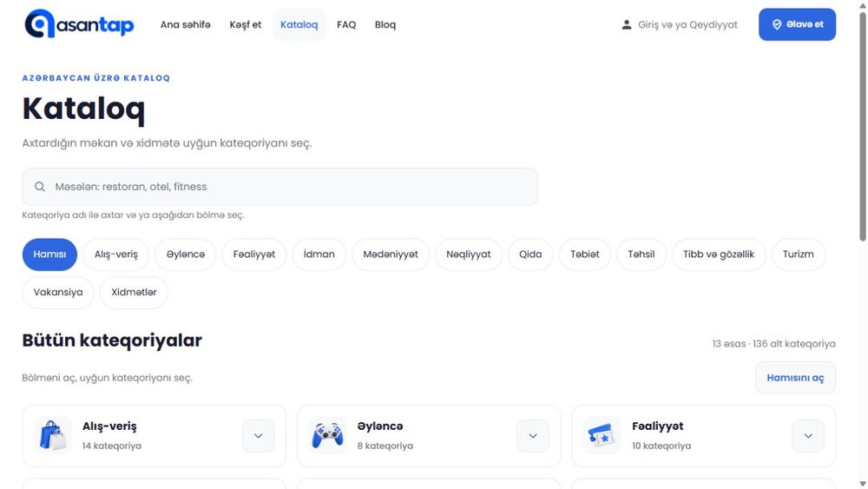This screenshot has width=868, height=489.
Task: Filter by Əyləncə chip
Action: pos(186,254)
